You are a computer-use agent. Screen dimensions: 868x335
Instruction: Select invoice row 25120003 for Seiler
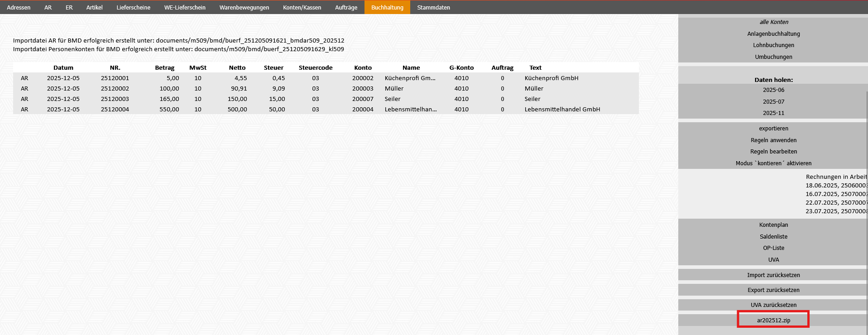click(x=115, y=99)
